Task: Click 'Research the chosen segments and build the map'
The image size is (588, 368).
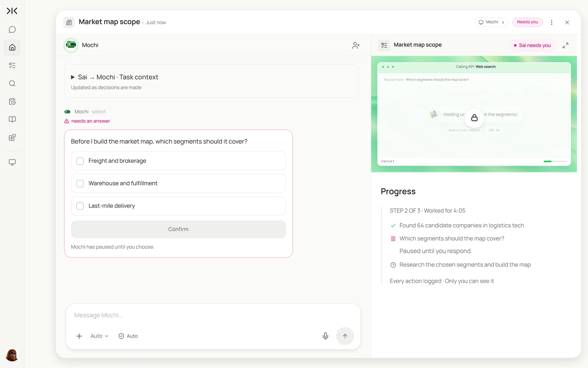Action: (465, 265)
